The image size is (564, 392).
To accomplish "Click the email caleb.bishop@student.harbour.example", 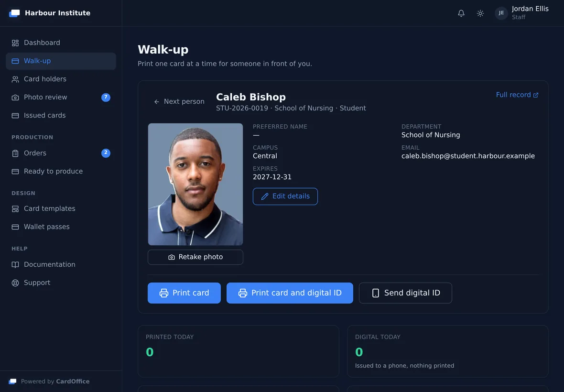I will (x=468, y=156).
